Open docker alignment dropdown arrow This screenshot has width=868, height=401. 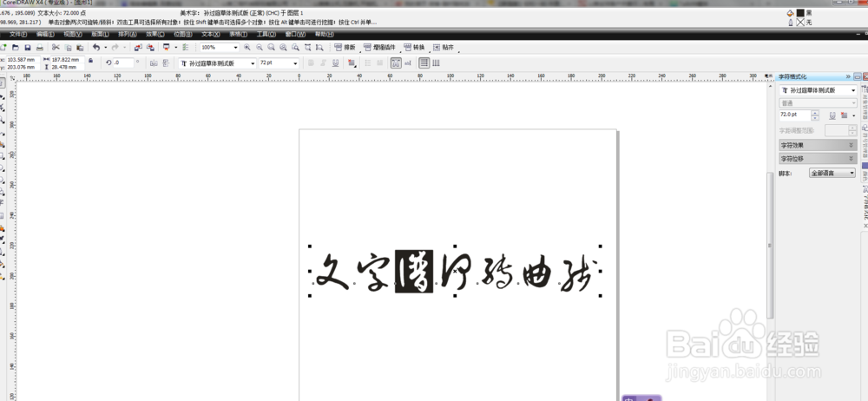854,115
